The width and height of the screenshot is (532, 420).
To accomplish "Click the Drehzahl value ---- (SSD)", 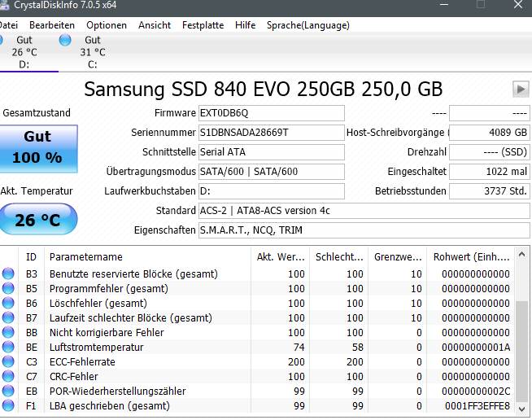I will pyautogui.click(x=489, y=151).
